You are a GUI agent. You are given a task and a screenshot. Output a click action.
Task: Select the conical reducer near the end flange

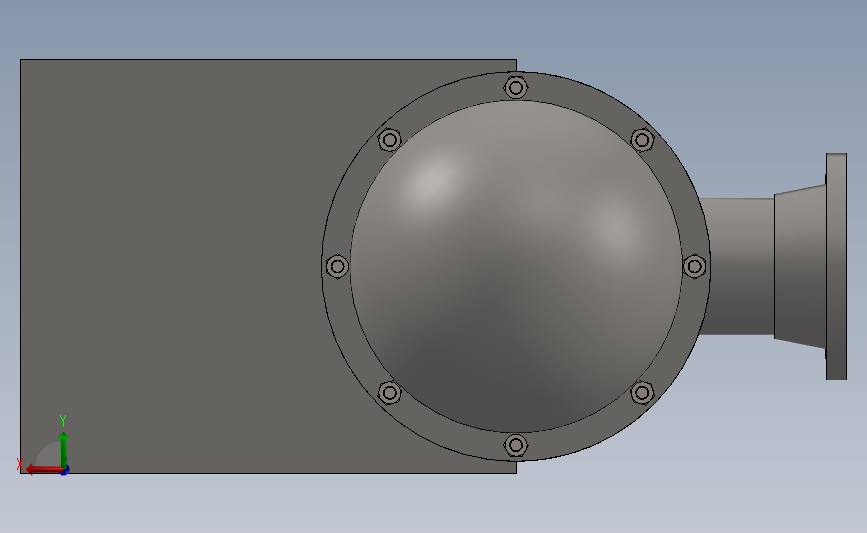(800, 266)
